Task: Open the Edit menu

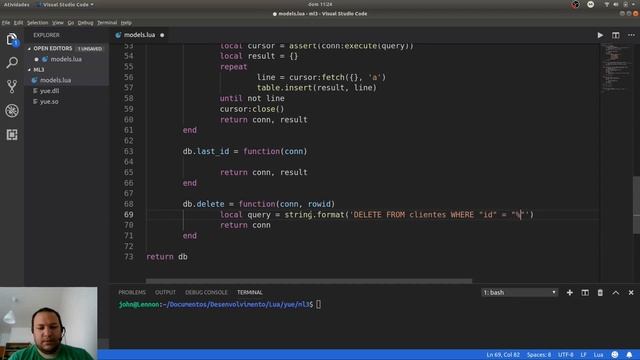Action: tap(18, 23)
